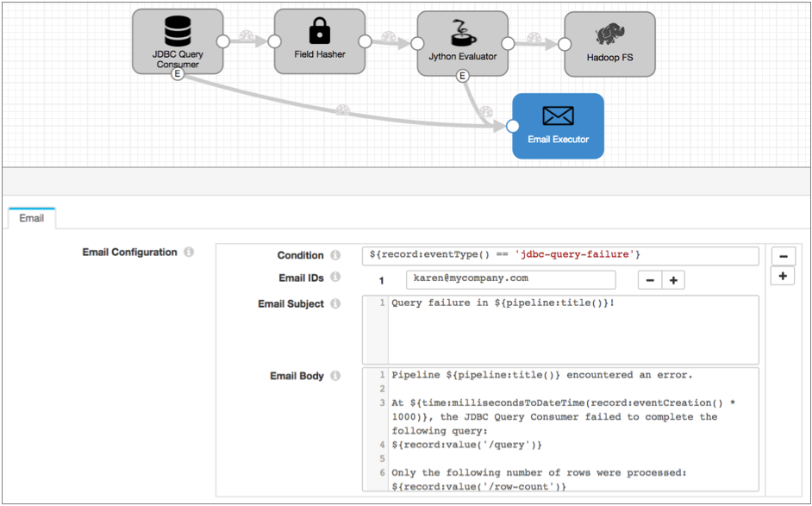Select the Email Executor envelope icon

(x=558, y=116)
